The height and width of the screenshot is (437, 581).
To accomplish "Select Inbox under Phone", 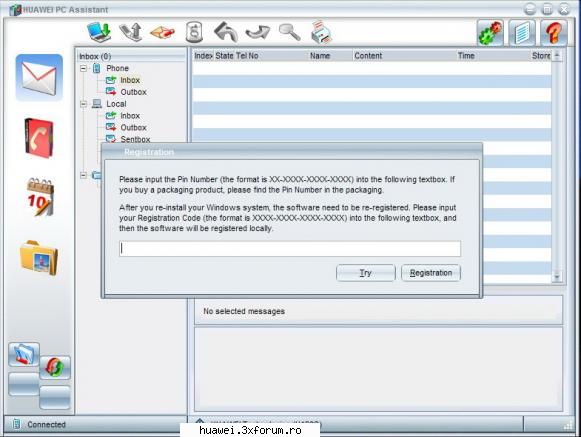I will pos(130,80).
